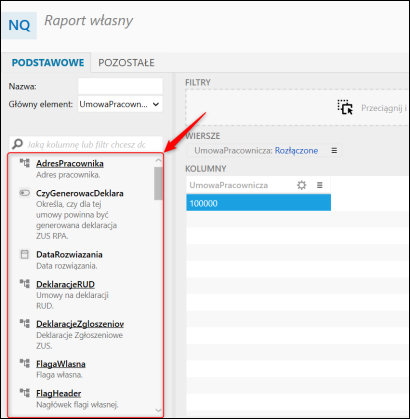410x419 pixels.
Task: Click the field list scroll-down arrow
Action: click(x=158, y=410)
